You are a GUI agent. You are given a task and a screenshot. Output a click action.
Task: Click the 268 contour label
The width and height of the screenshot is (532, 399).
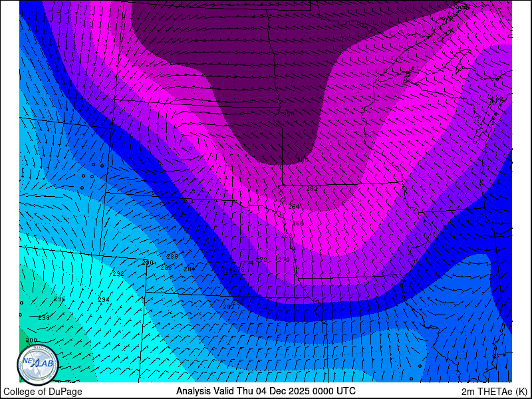pyautogui.click(x=287, y=236)
